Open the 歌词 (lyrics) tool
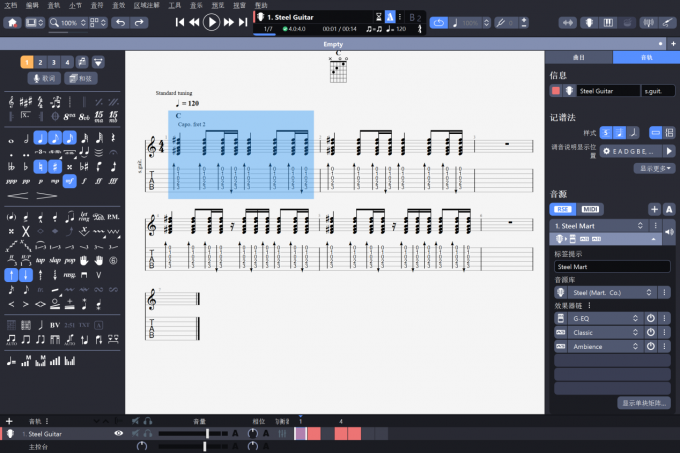 tap(47, 78)
